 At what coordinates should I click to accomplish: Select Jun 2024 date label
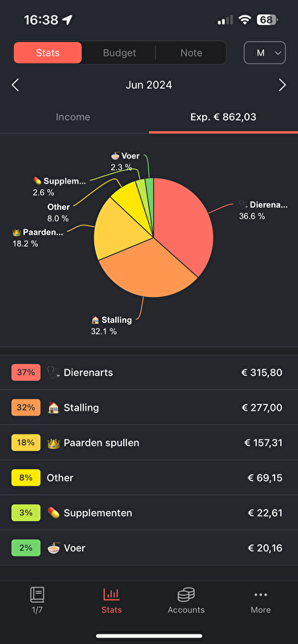pyautogui.click(x=149, y=85)
